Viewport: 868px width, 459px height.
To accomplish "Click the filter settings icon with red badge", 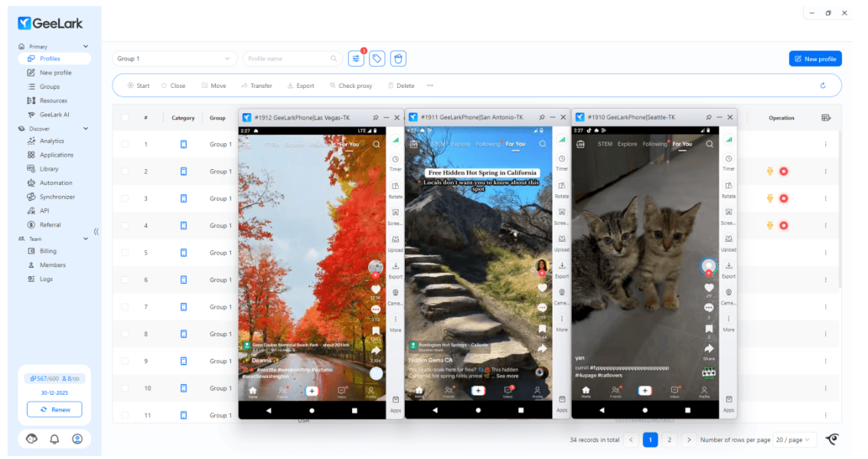I will [356, 59].
